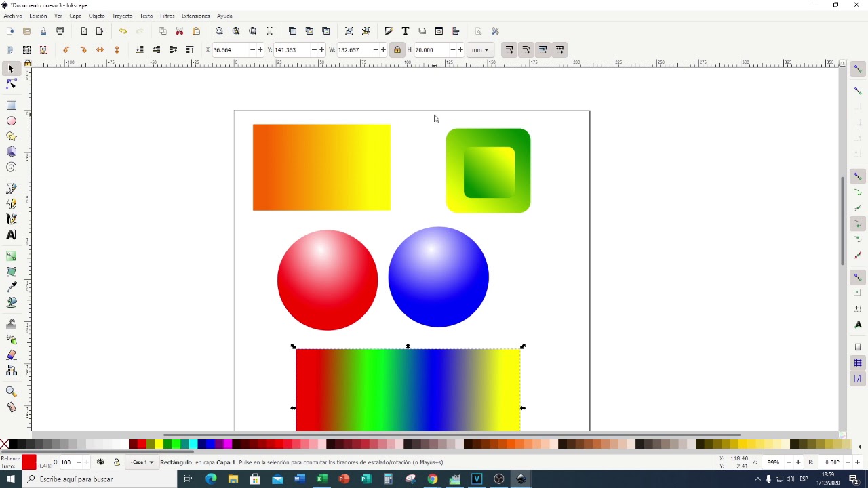The image size is (868, 488).
Task: Select the Paint bucket tool
Action: (x=11, y=302)
